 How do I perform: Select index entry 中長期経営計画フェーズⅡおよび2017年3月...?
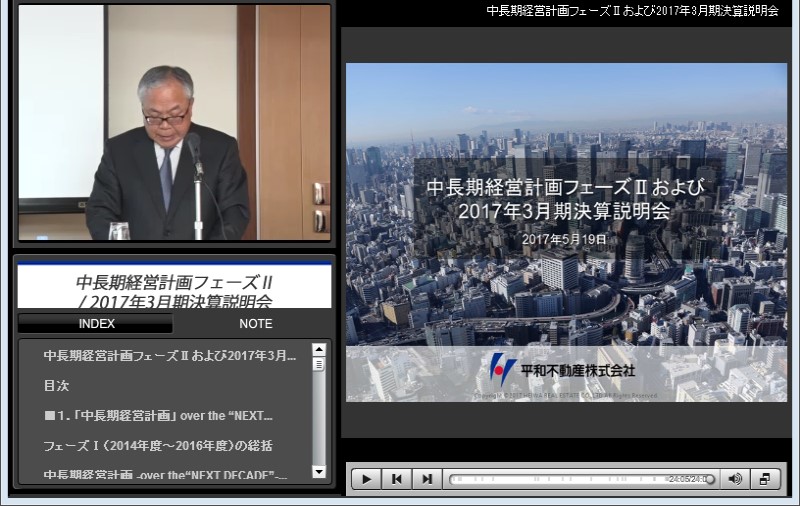(169, 356)
